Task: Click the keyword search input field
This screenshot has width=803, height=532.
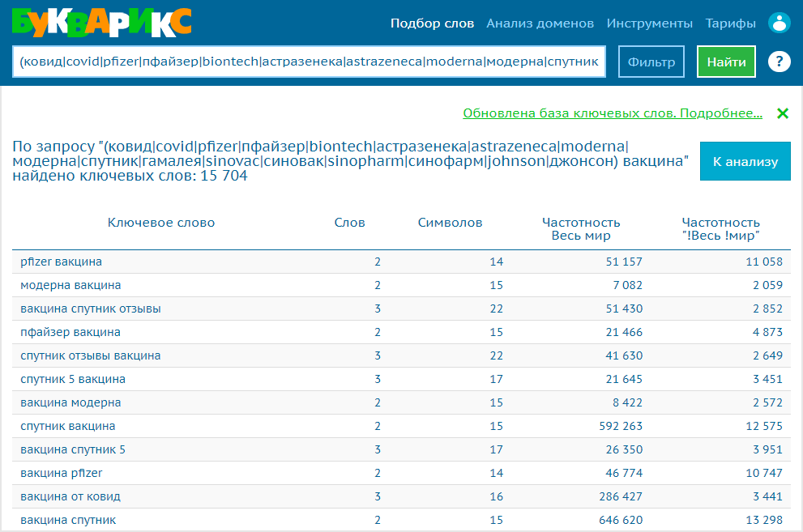Action: pyautogui.click(x=309, y=62)
